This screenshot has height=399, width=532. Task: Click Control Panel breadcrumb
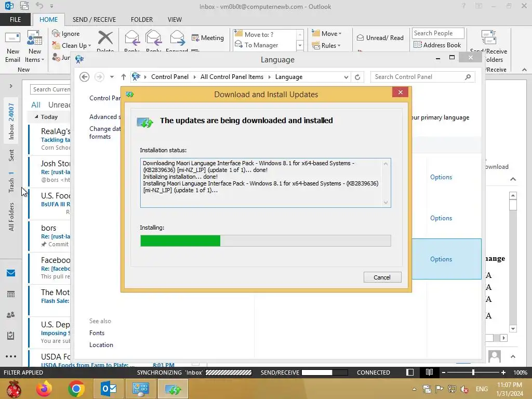pyautogui.click(x=170, y=77)
